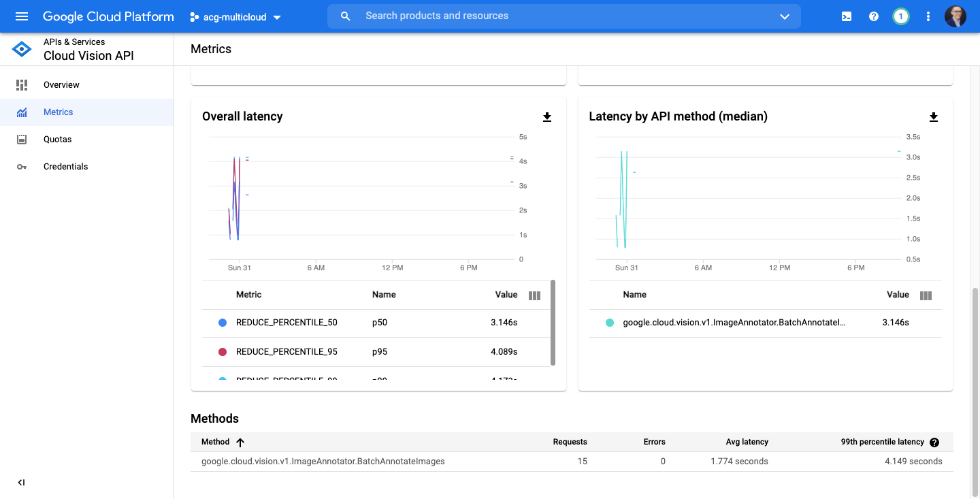Click the 1.774 seconds avg latency cell
Viewport: 980px width, 499px height.
click(738, 462)
